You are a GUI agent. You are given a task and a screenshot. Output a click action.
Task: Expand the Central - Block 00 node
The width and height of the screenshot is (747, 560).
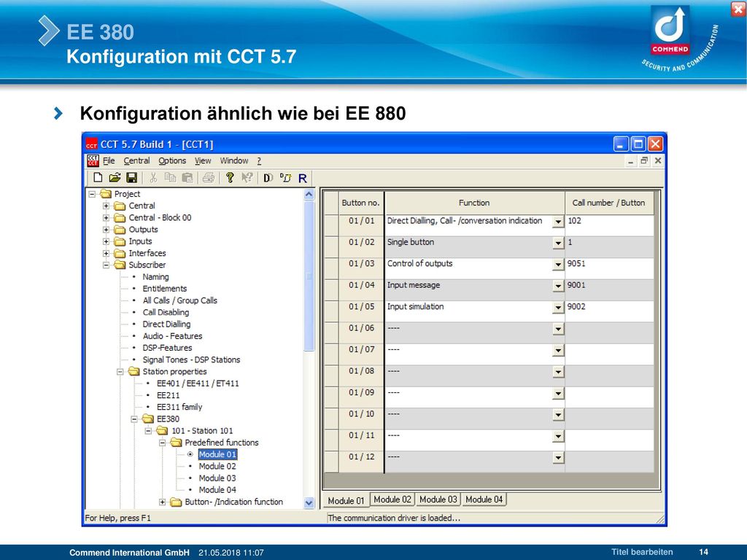click(x=107, y=217)
